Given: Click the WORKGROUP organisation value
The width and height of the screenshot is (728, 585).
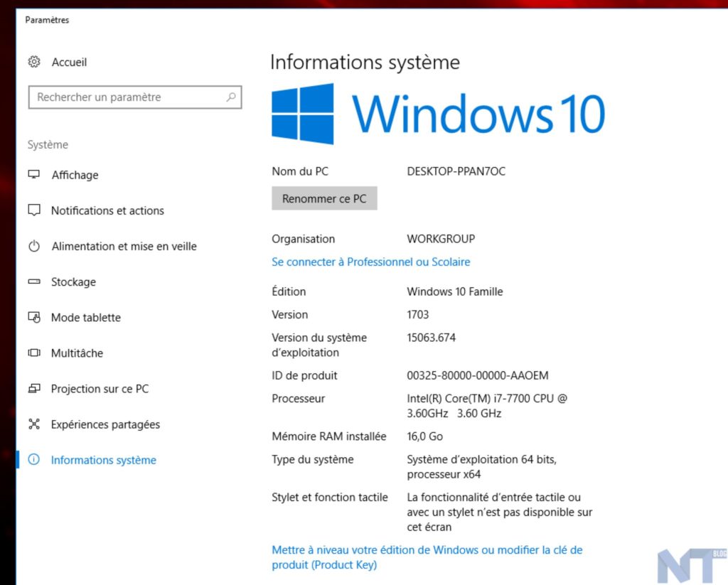Looking at the screenshot, I should (441, 239).
